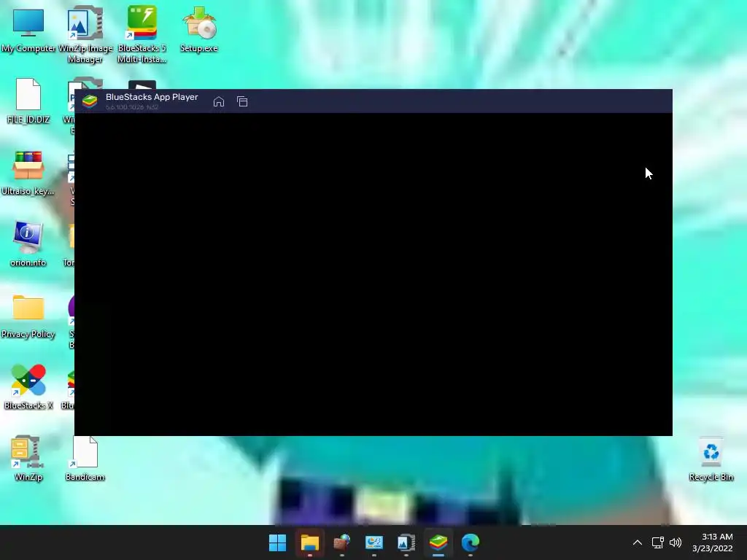Screen dimensions: 747x560
Task: Open the installer box taskbar icon
Action: tap(342, 542)
